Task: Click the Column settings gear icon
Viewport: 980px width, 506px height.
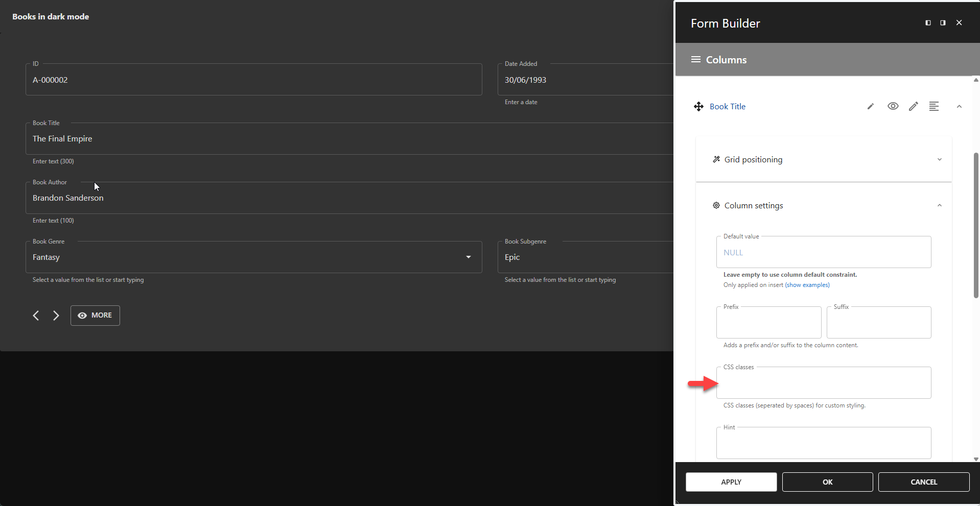Action: (717, 205)
